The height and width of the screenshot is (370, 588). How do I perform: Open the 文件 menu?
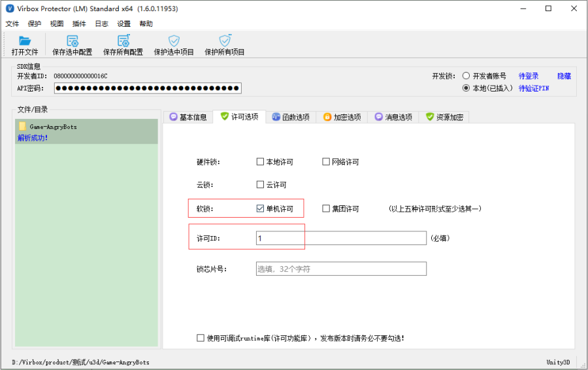point(12,24)
